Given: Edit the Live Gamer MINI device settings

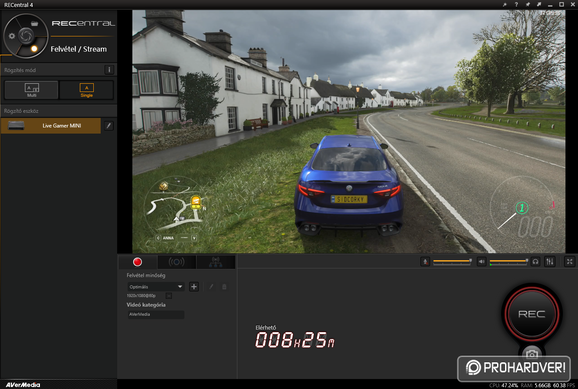Looking at the screenshot, I should coord(109,126).
